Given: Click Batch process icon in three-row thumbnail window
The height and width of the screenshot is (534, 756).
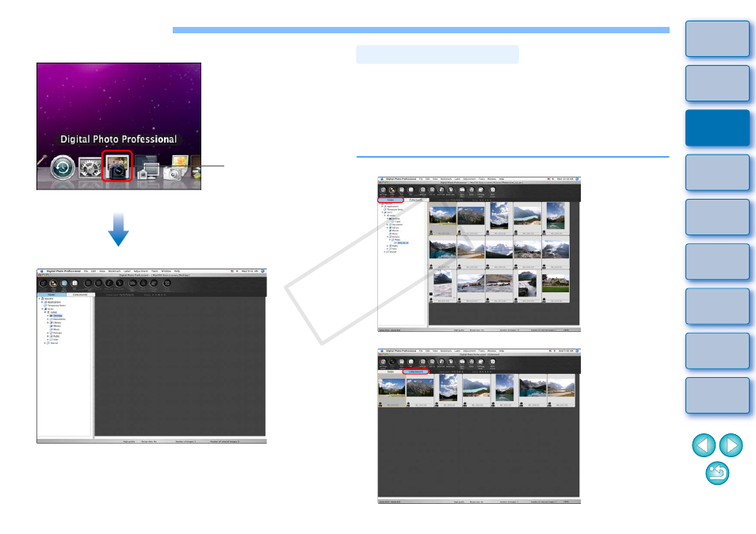Looking at the screenshot, I should coord(492,190).
